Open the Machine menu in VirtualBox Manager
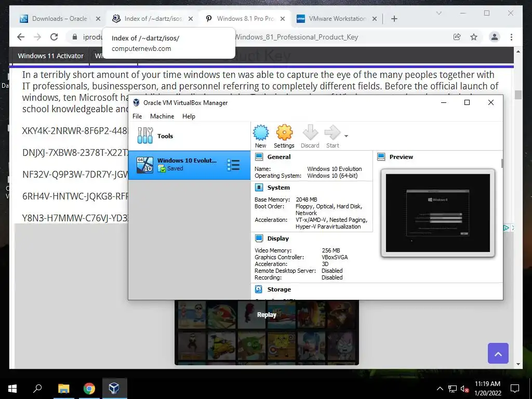 click(162, 116)
